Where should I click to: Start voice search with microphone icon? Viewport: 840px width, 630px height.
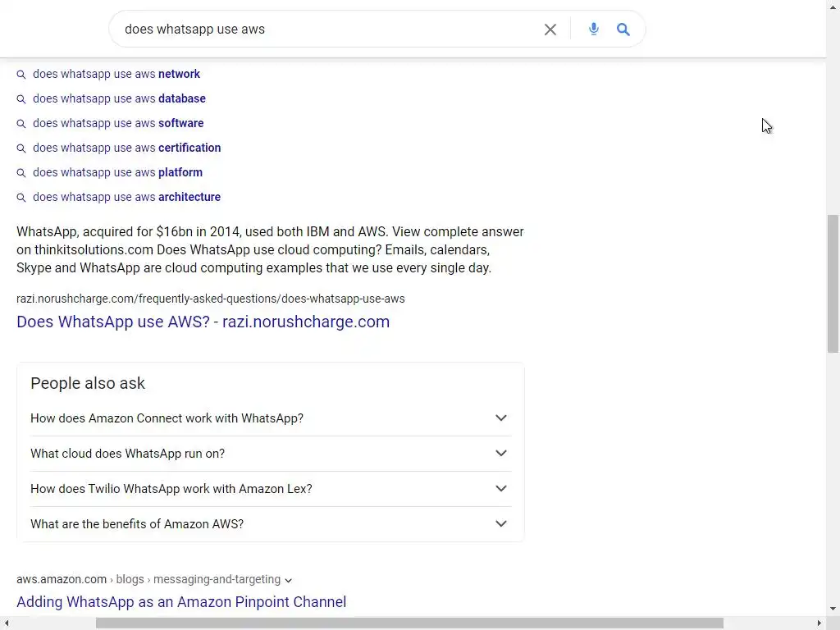point(594,29)
